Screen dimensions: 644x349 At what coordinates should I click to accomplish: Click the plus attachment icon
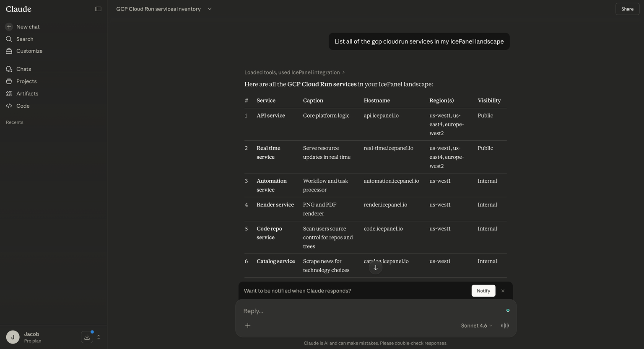click(248, 326)
